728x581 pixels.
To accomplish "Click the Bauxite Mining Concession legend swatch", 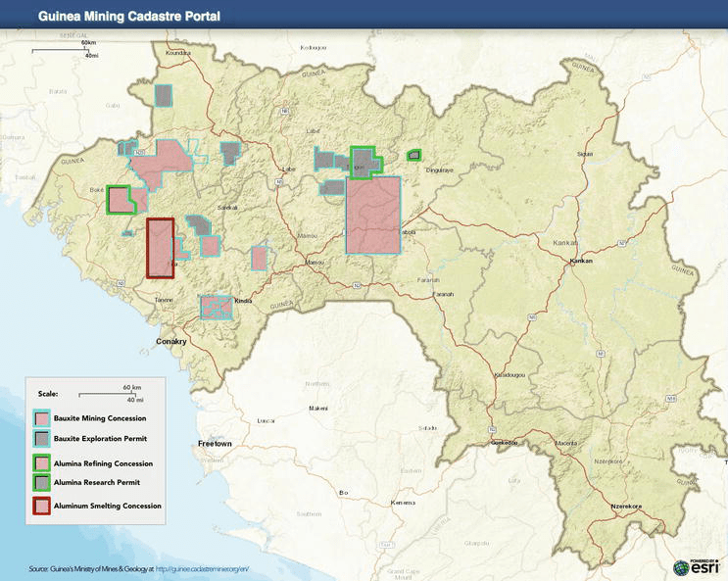I will pyautogui.click(x=42, y=418).
